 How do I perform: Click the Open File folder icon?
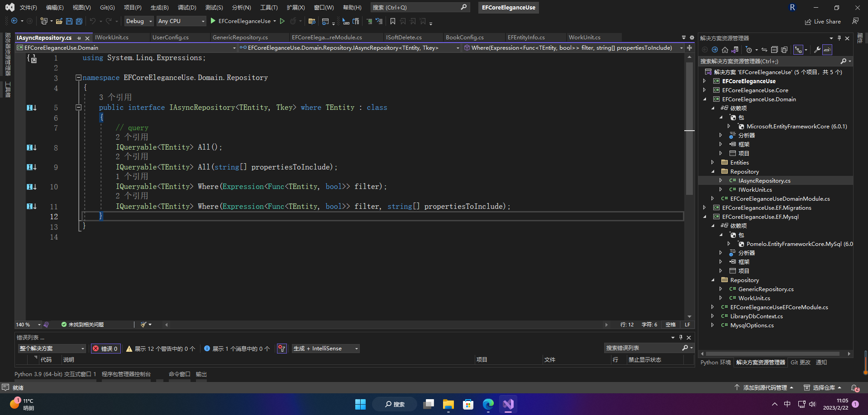coord(59,21)
